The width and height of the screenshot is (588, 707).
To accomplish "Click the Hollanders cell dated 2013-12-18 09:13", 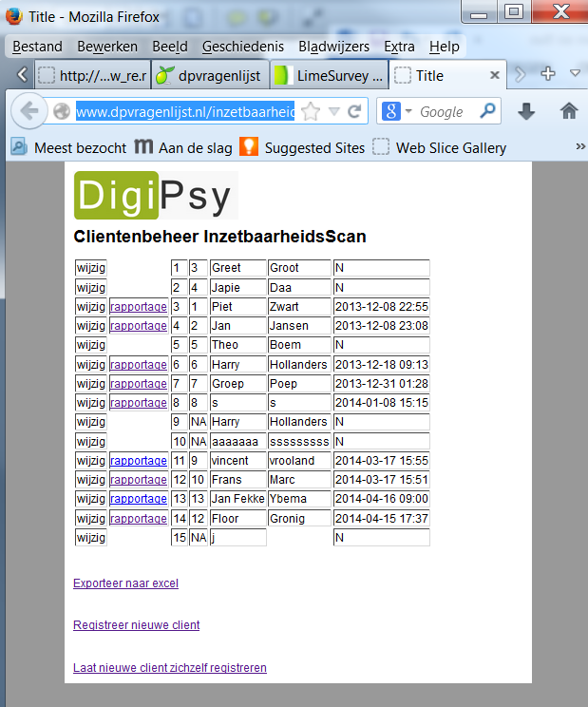I will [x=298, y=364].
